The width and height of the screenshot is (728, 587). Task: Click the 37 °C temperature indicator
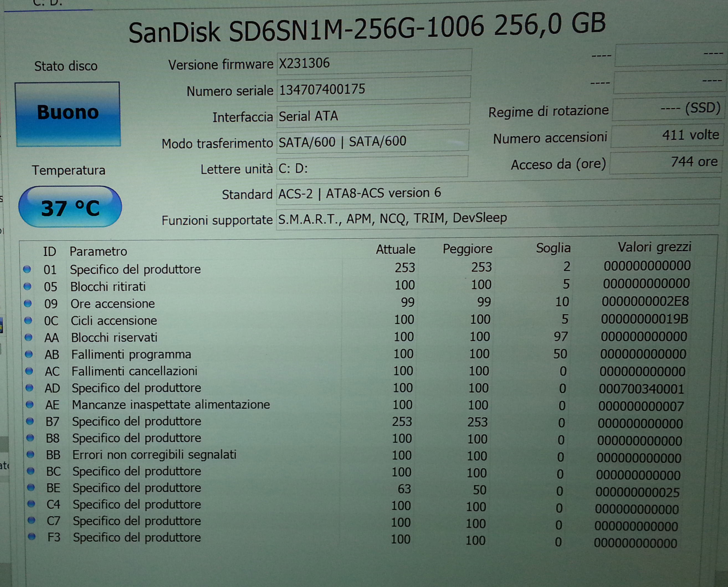tap(70, 207)
